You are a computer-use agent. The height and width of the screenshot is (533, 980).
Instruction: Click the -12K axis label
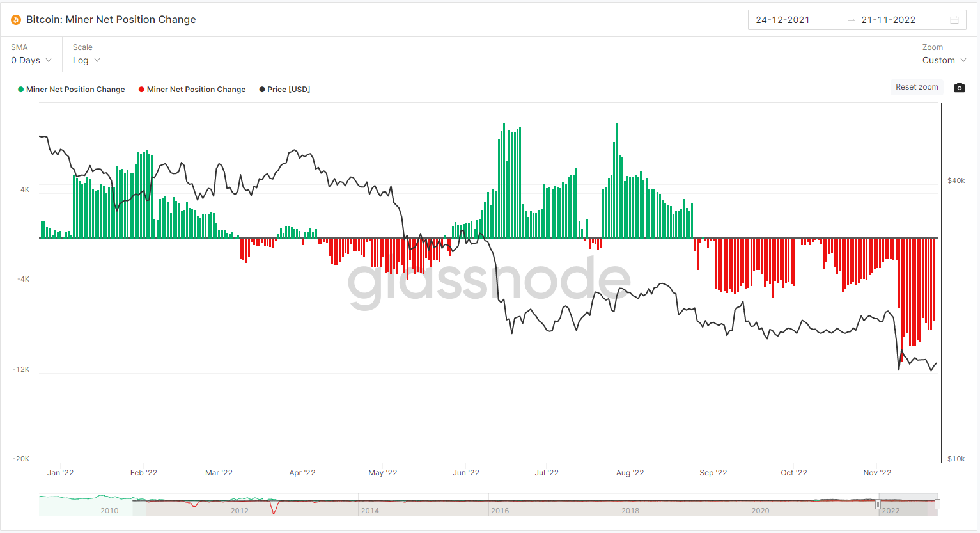coord(21,370)
